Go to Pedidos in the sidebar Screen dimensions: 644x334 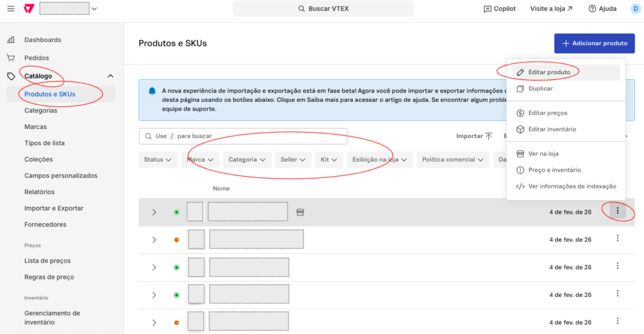[36, 58]
